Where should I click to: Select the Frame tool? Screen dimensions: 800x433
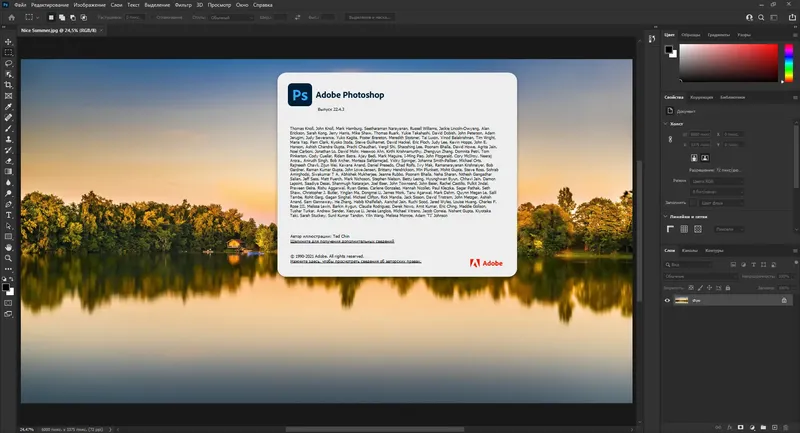tap(8, 96)
